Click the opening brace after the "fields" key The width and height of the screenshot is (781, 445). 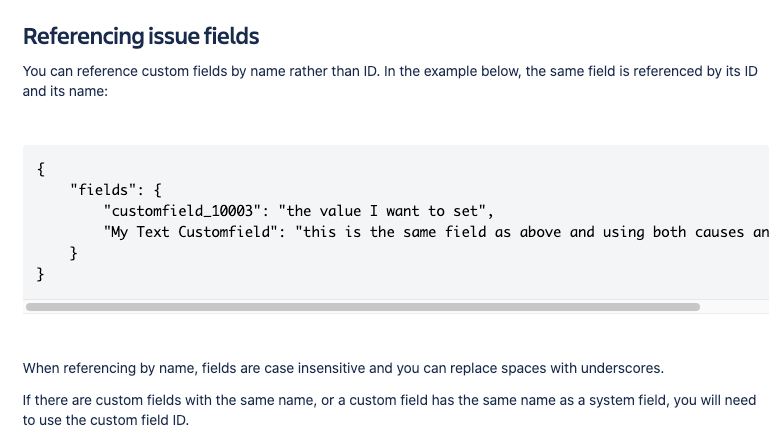[157, 190]
